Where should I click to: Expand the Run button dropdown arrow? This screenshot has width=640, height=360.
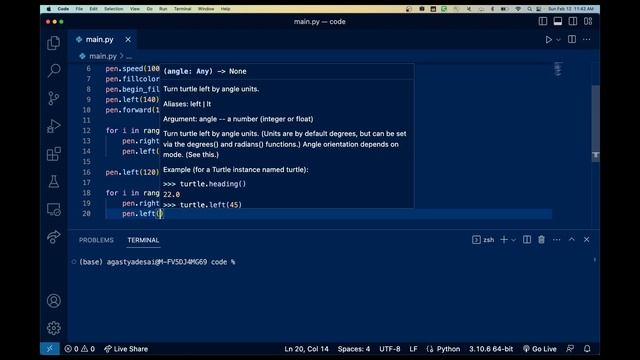(x=558, y=40)
